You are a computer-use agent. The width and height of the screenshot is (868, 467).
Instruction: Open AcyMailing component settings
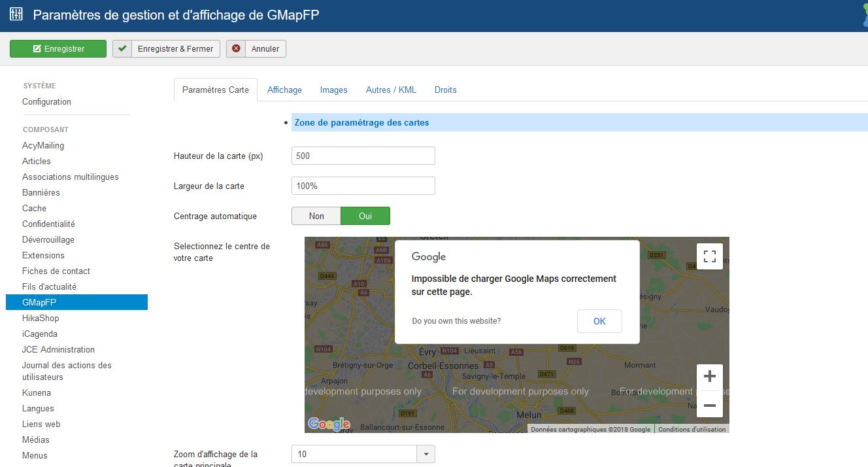pos(43,145)
